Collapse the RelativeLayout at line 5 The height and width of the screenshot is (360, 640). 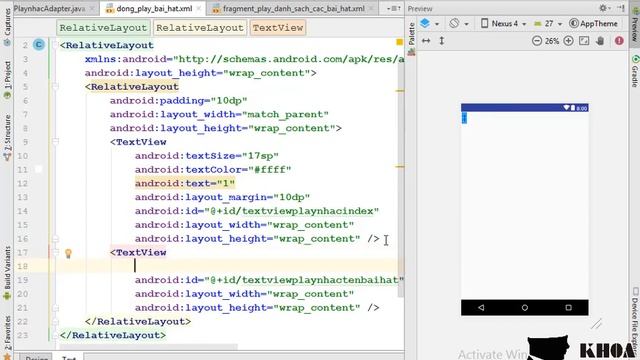56,87
